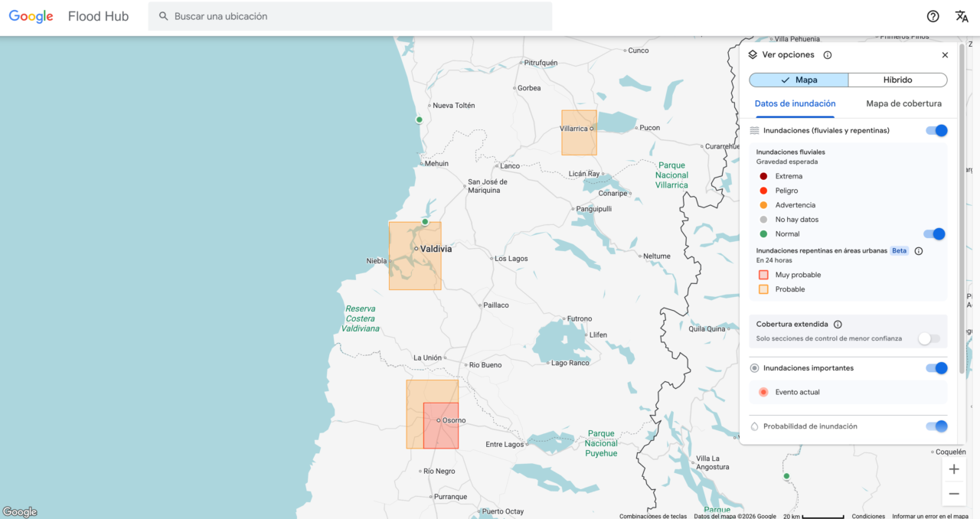980x519 pixels.
Task: Click the Panguipulli town label
Action: click(x=594, y=208)
